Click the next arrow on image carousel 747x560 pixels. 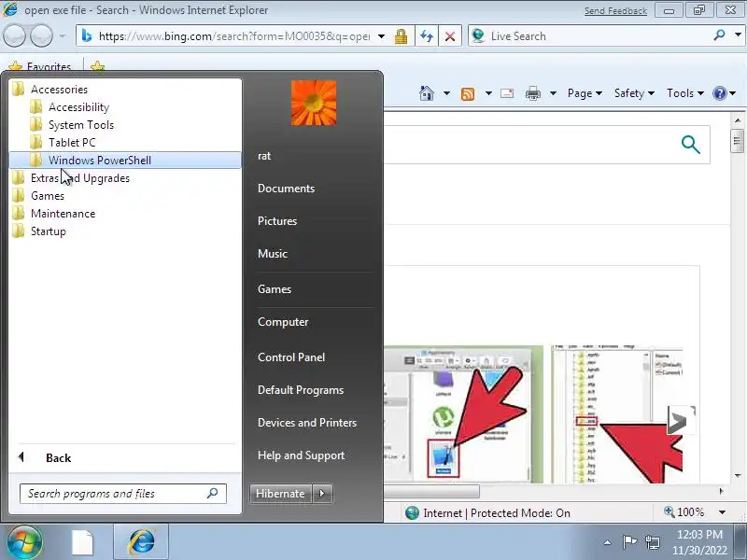coord(681,420)
